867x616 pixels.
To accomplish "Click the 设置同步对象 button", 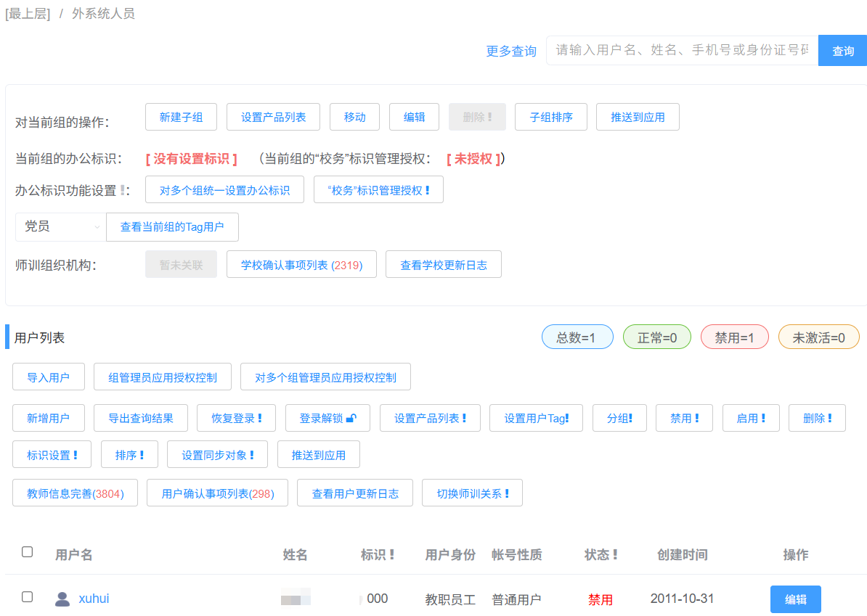I will 217,455.
